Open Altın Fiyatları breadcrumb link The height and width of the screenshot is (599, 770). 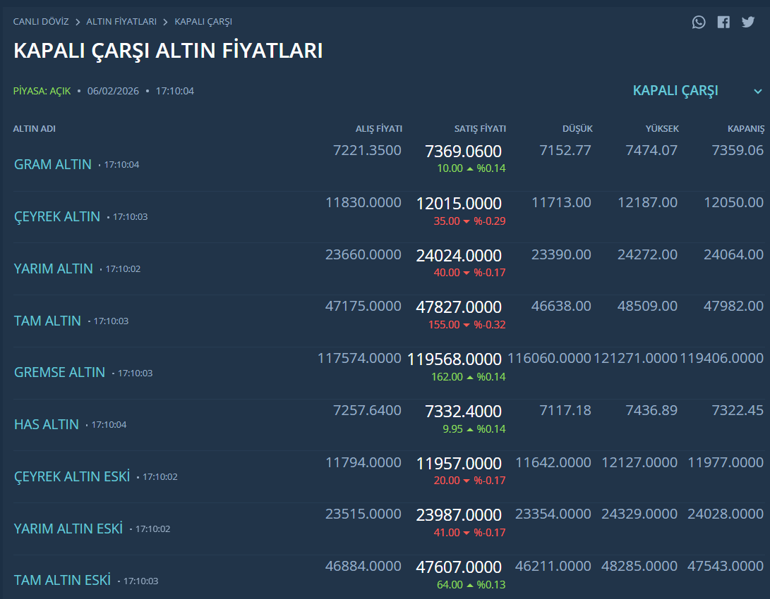(x=121, y=21)
